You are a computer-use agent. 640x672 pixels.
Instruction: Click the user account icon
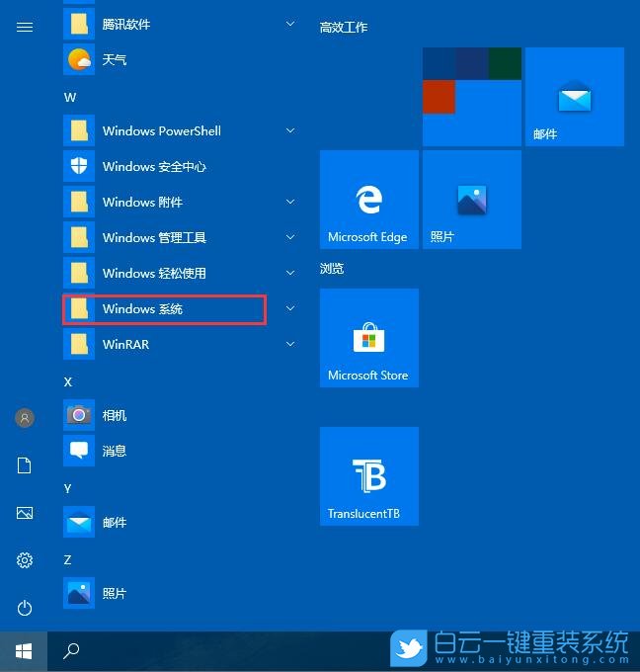(25, 417)
